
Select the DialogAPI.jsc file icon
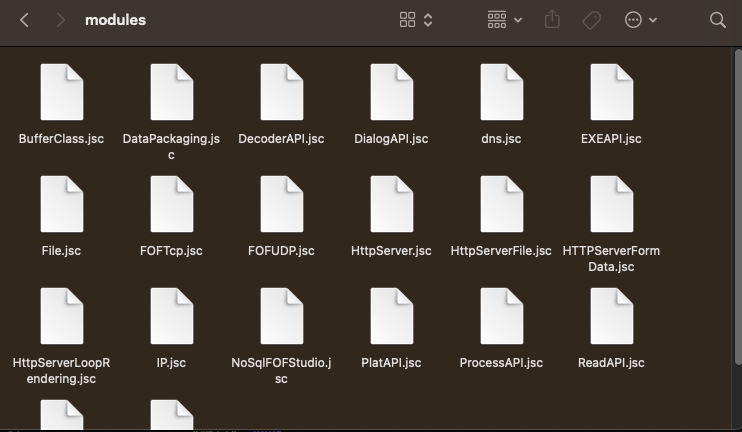pyautogui.click(x=391, y=92)
